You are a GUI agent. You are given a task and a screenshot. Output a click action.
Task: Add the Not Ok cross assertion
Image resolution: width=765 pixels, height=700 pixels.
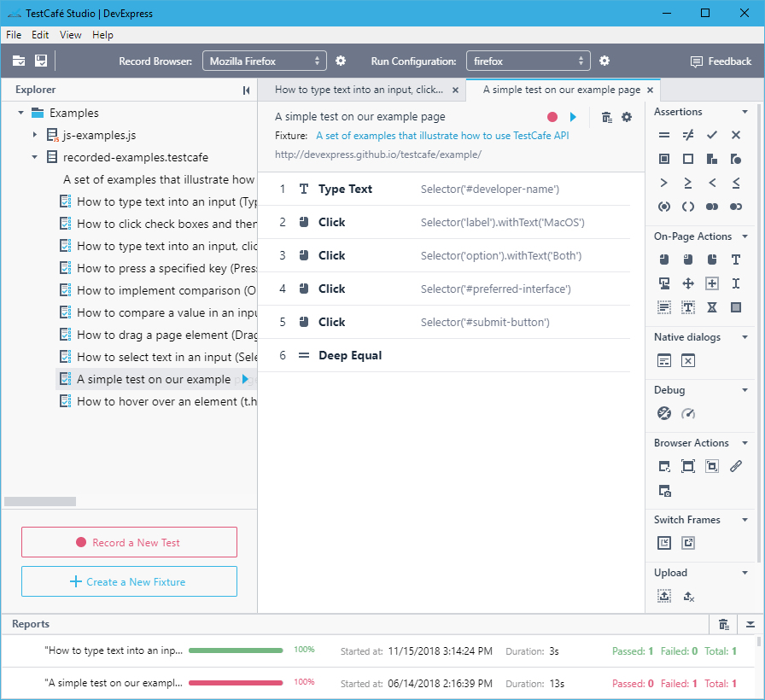736,135
